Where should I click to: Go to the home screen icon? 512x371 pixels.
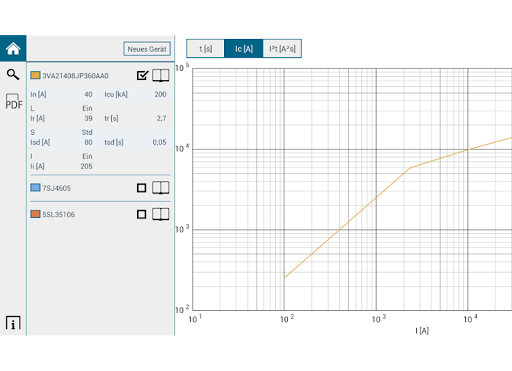click(13, 49)
